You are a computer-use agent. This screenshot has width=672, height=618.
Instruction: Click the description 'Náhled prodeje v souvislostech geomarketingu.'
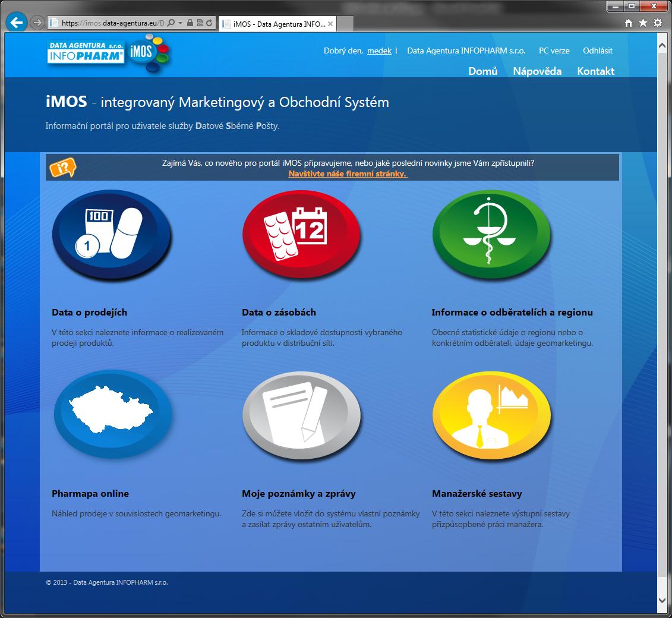click(136, 513)
